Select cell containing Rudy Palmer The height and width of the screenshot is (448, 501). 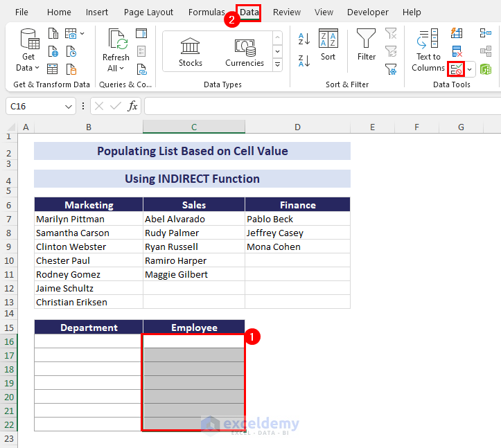coord(194,233)
